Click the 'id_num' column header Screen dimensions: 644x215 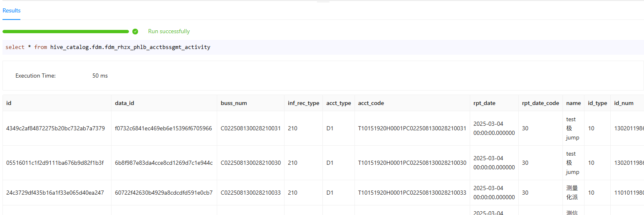tap(624, 103)
